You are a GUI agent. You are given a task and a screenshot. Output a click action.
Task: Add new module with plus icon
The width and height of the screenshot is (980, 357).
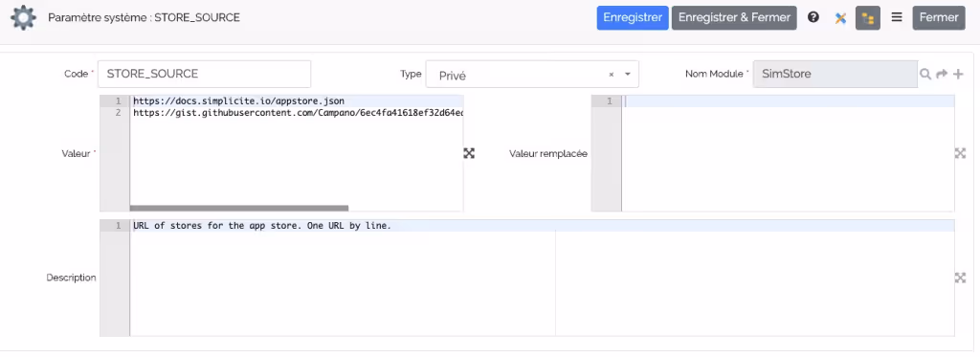[x=958, y=74]
